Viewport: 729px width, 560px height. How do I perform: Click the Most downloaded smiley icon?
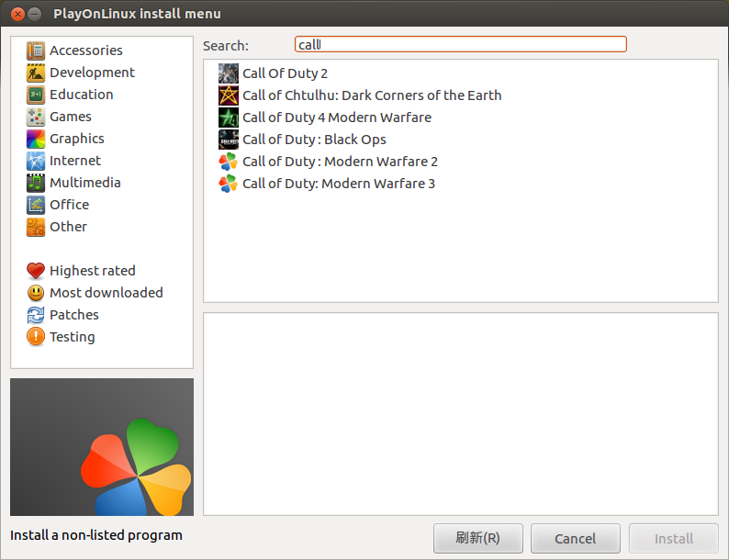coord(36,293)
